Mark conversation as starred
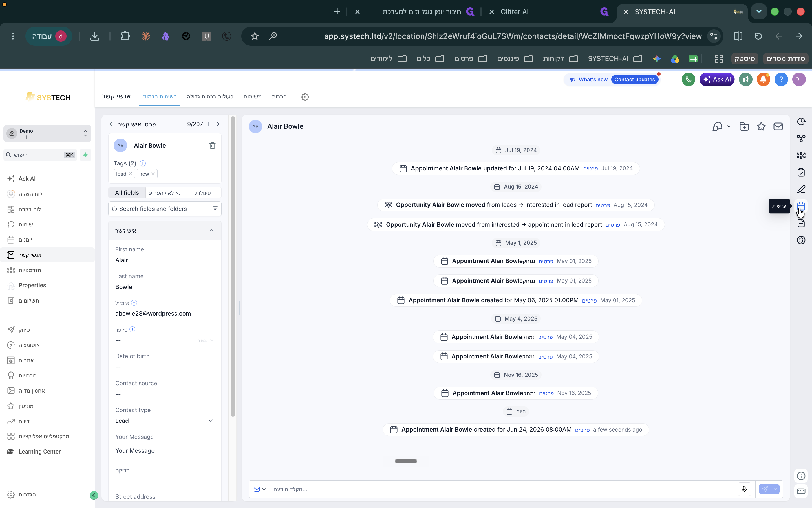The width and height of the screenshot is (812, 508). pos(761,126)
